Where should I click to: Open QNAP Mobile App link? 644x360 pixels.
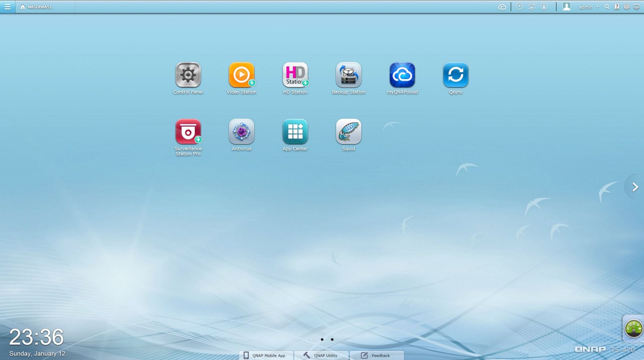click(265, 355)
